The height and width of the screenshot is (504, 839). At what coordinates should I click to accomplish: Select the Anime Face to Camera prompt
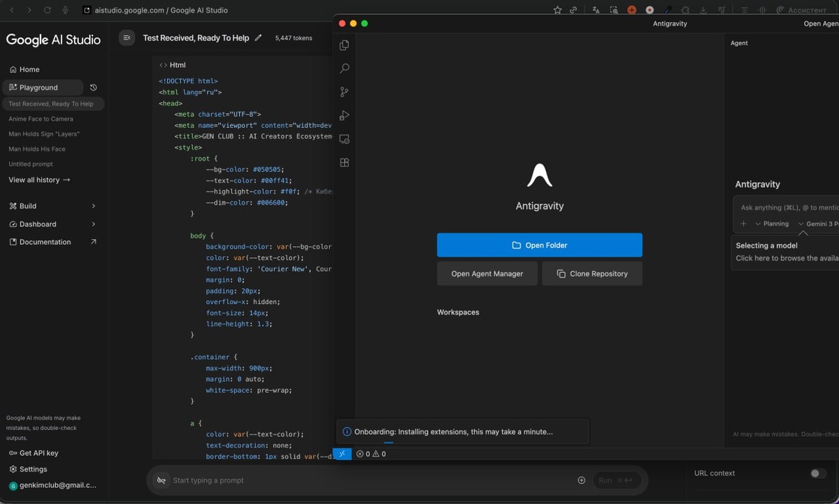point(41,119)
